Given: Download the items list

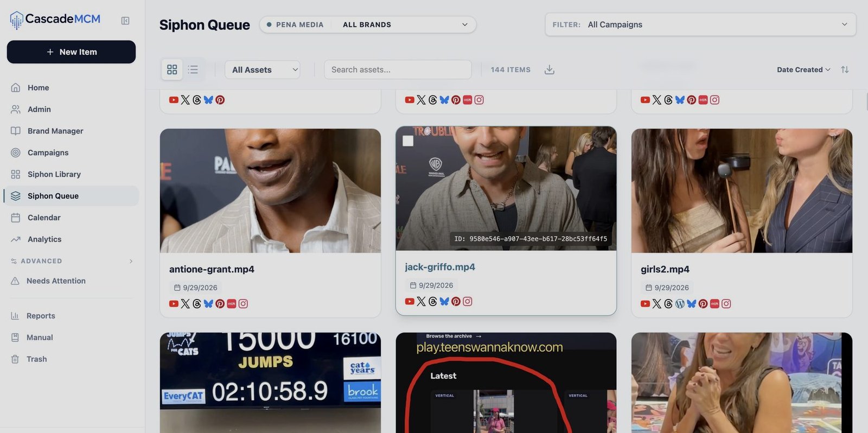Looking at the screenshot, I should (550, 69).
